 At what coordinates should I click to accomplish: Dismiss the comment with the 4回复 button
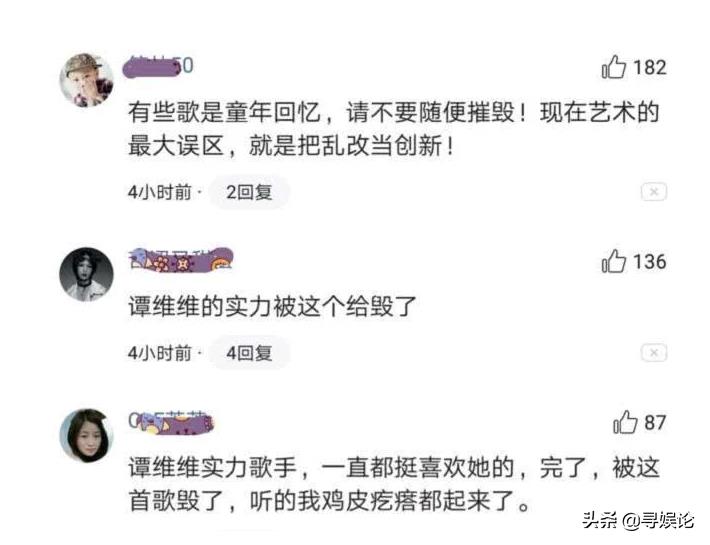pyautogui.click(x=654, y=353)
